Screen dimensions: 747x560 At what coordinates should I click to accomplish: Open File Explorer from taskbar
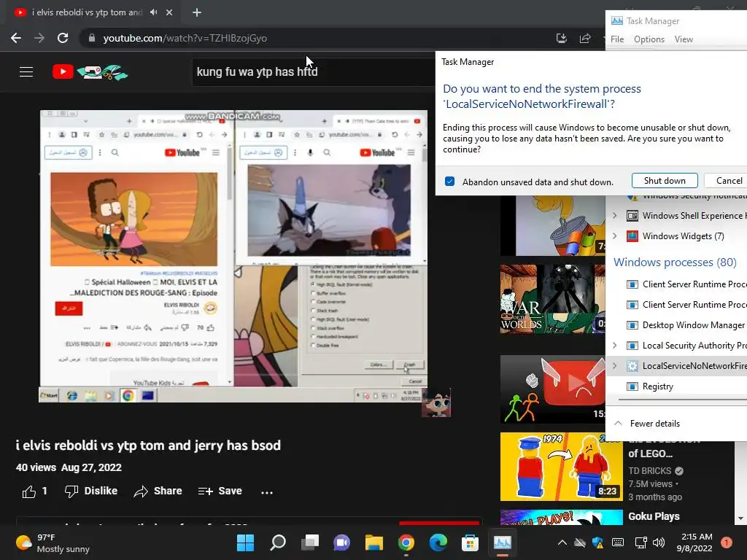pos(374,542)
